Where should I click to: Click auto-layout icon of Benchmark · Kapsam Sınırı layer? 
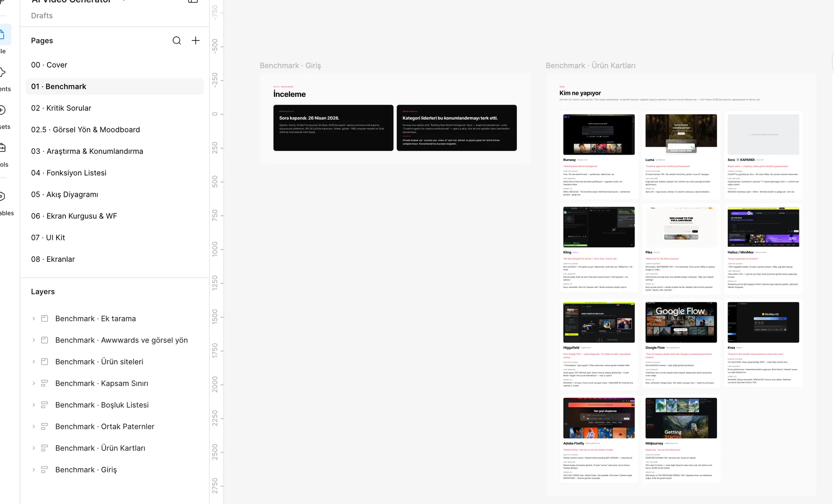pyautogui.click(x=45, y=384)
